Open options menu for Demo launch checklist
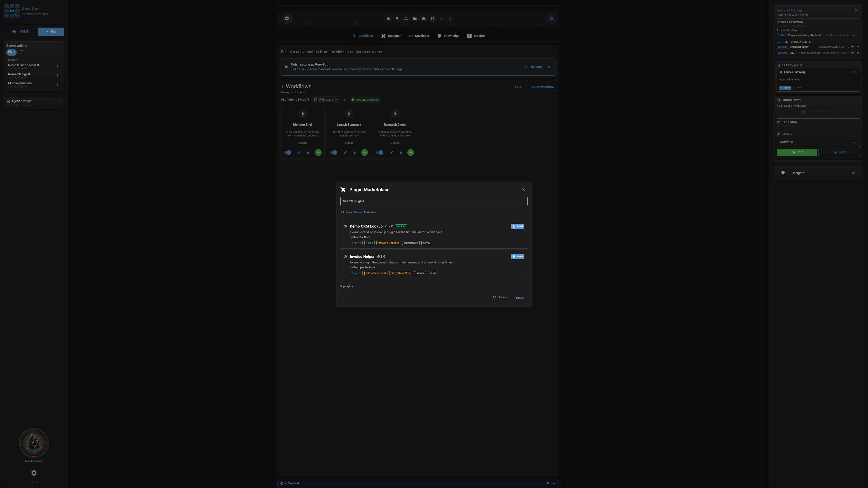Viewport: 868px width, 488px height. 57,66
